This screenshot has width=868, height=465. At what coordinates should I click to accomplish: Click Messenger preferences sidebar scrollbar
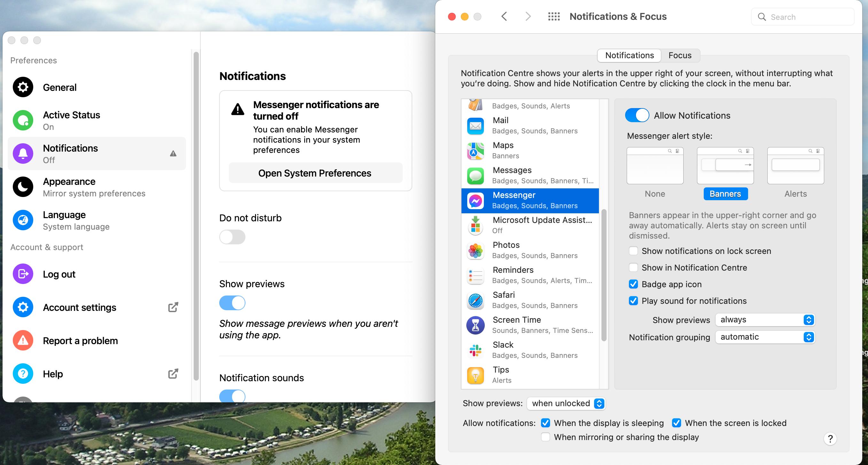click(196, 216)
